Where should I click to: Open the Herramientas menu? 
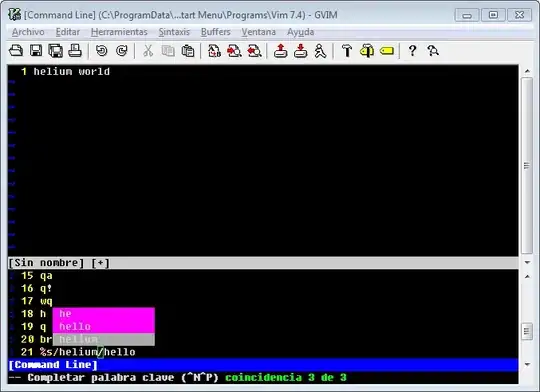119,32
